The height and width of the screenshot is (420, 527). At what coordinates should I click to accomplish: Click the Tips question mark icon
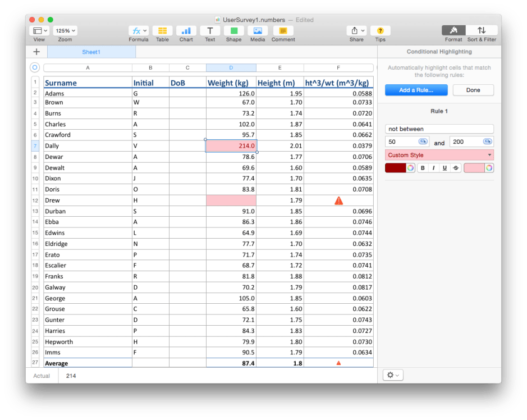pos(380,30)
